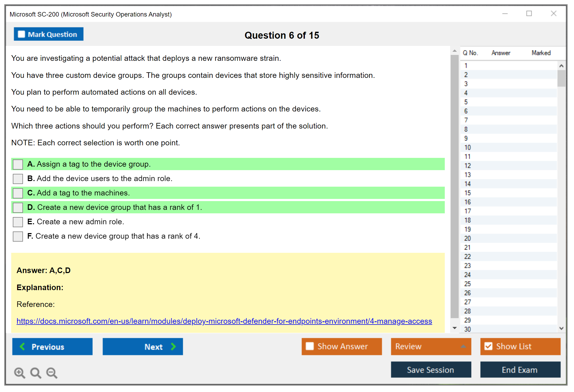Click the green left arrow on Previous
The image size is (574, 392).
pyautogui.click(x=22, y=346)
